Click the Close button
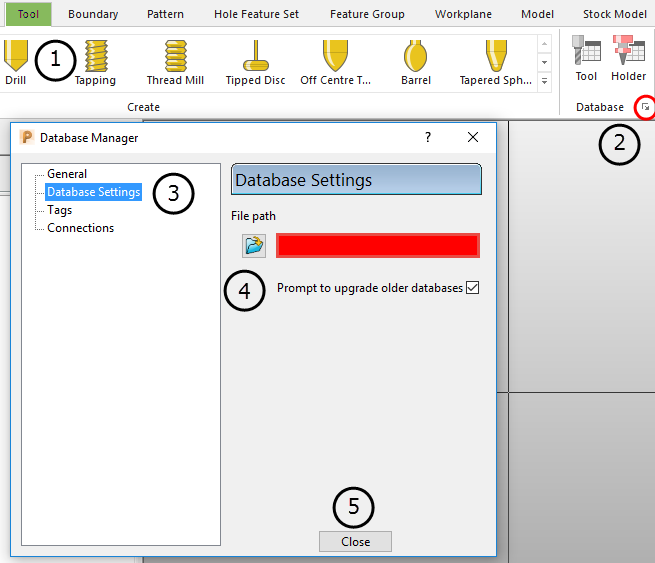This screenshot has width=655, height=563. click(x=355, y=541)
